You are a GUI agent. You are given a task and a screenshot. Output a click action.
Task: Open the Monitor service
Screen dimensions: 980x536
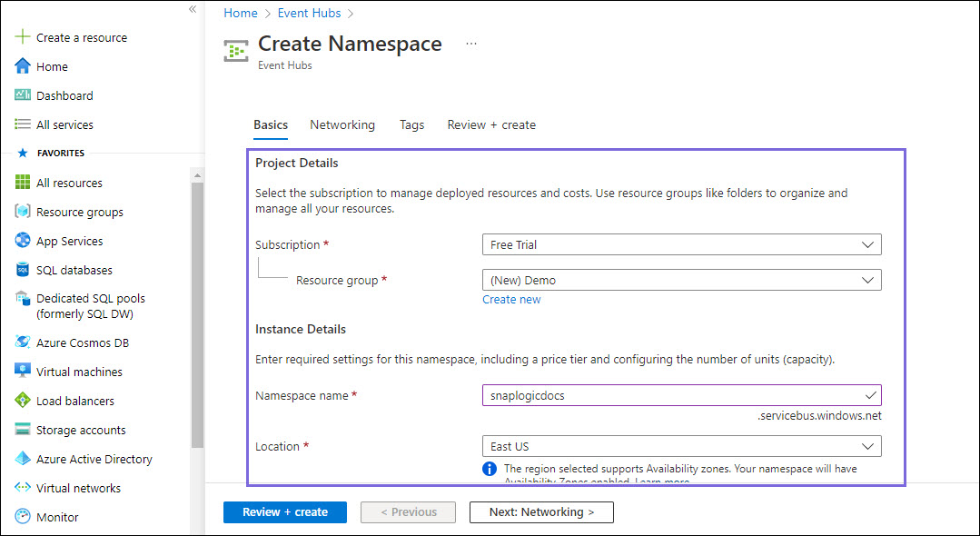click(55, 516)
